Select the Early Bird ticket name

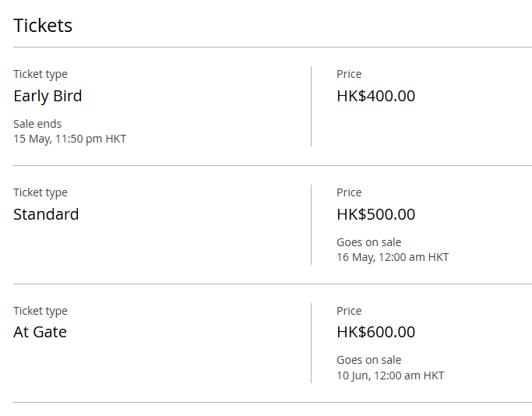tap(48, 96)
